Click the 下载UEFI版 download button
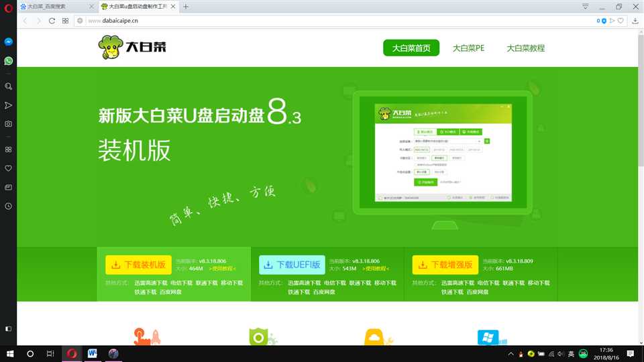The width and height of the screenshot is (644, 362). pyautogui.click(x=292, y=265)
